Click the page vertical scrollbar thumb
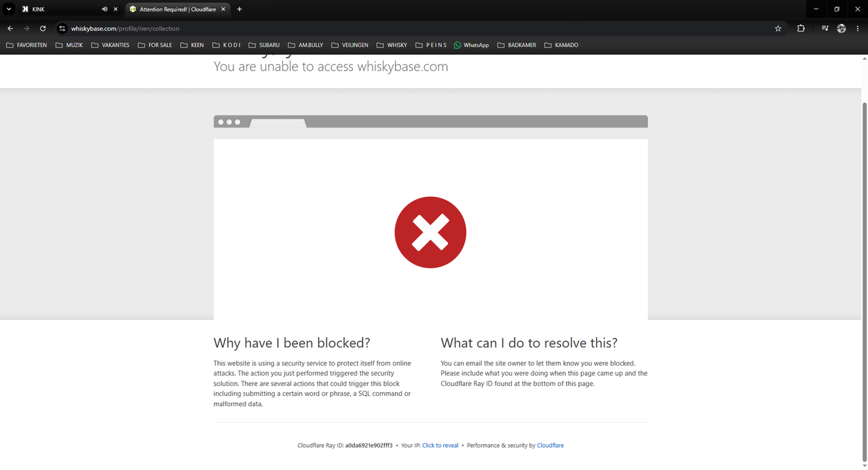The width and height of the screenshot is (868, 470). click(864, 281)
